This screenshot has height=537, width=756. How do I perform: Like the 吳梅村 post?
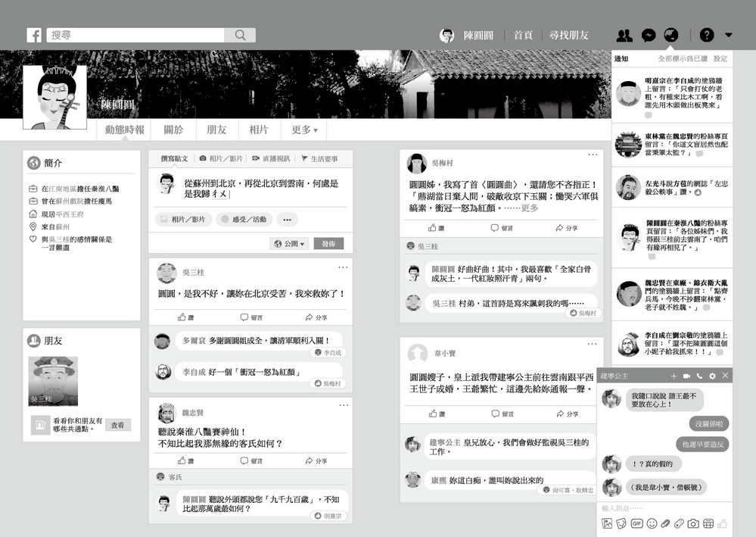coord(436,228)
